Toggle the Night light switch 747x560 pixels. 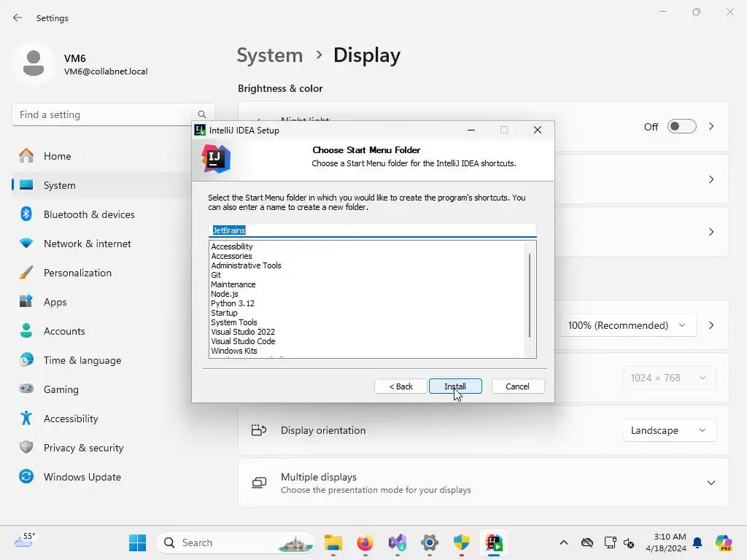(x=682, y=127)
